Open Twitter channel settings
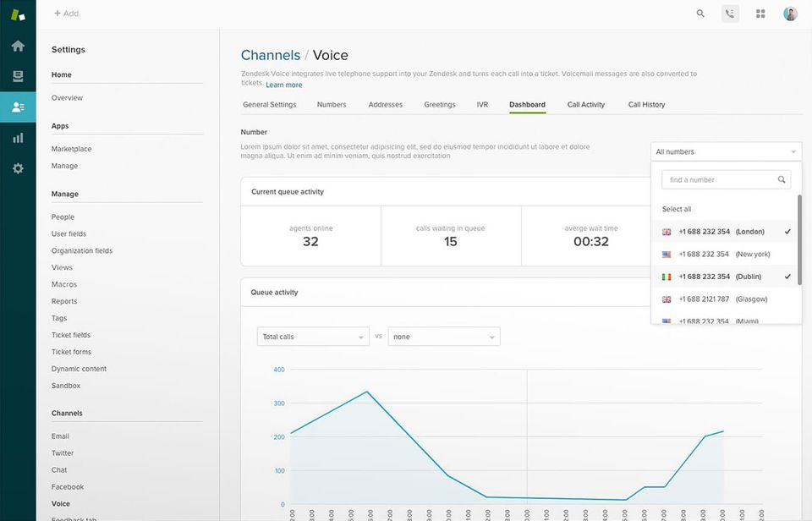 (x=62, y=453)
